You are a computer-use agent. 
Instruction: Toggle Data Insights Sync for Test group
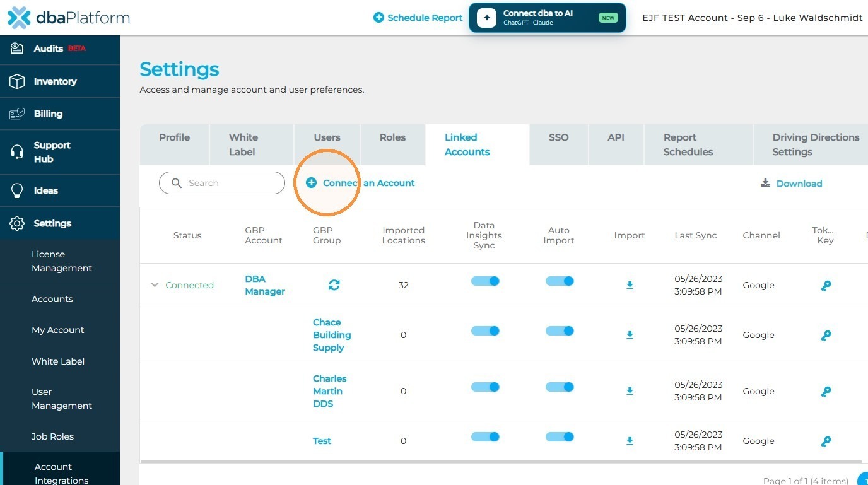[485, 437]
